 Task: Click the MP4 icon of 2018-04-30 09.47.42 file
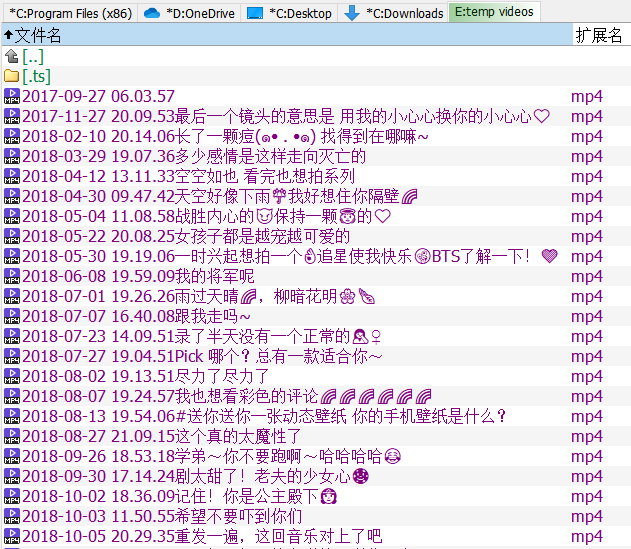click(12, 196)
